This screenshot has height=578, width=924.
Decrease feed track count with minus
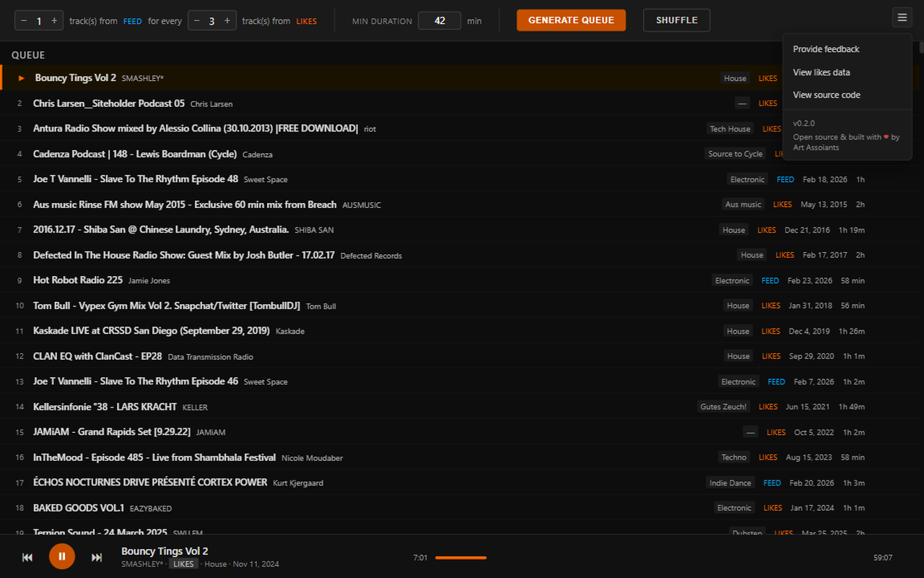24,21
